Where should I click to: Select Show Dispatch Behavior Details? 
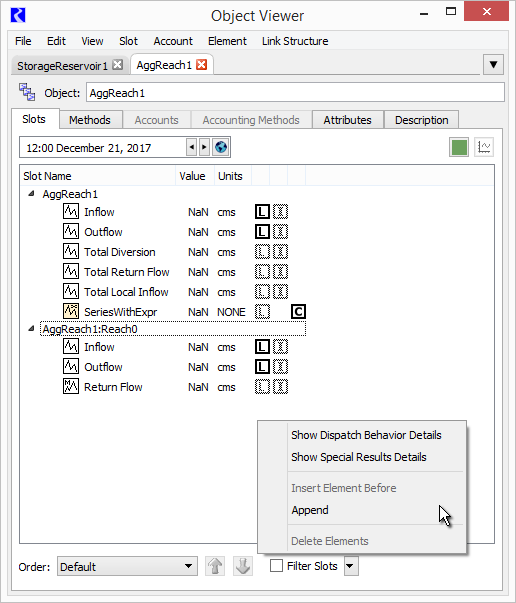tap(366, 435)
